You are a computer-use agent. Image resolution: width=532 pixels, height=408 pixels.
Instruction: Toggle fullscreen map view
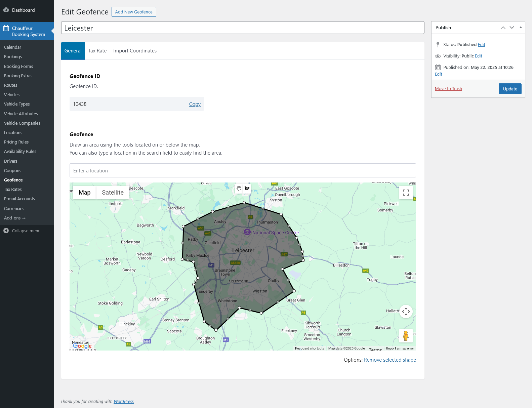[406, 193]
